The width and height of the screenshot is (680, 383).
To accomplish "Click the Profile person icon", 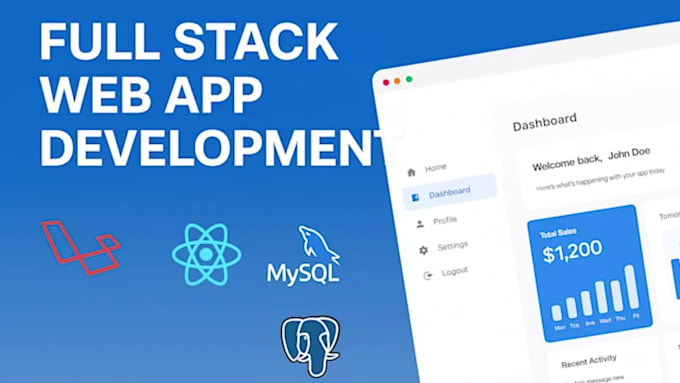I will (x=419, y=224).
